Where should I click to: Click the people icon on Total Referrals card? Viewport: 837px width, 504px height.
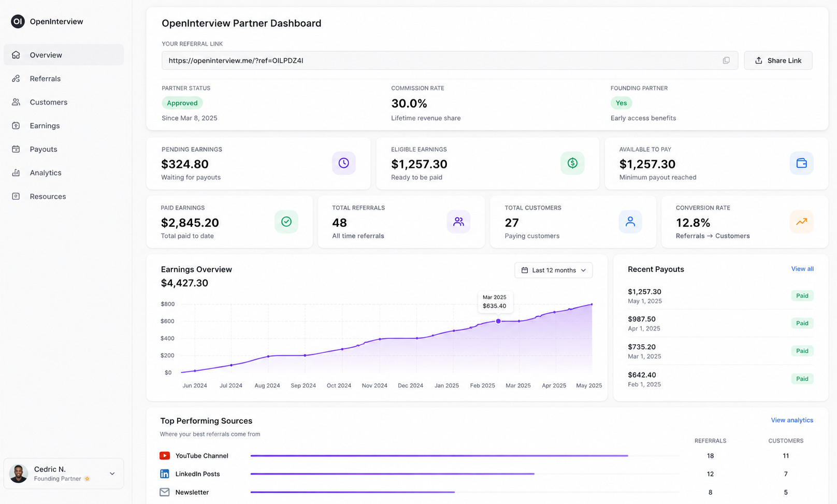point(458,222)
